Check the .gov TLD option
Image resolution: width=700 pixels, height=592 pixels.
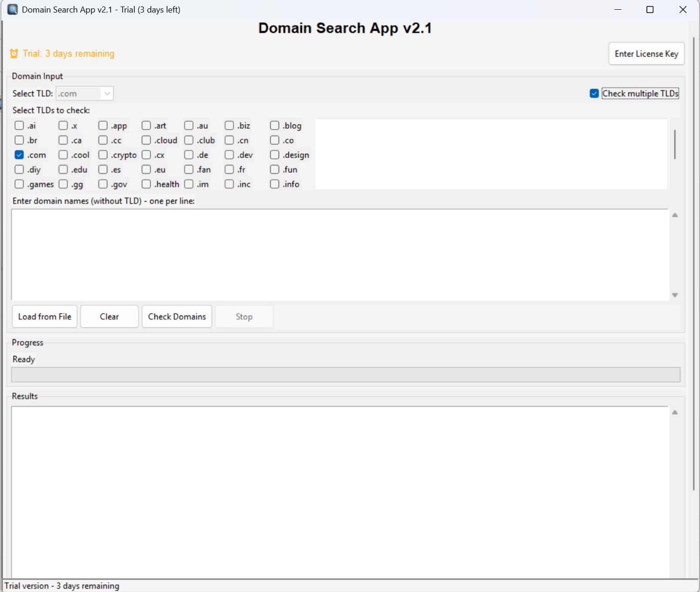(x=103, y=184)
